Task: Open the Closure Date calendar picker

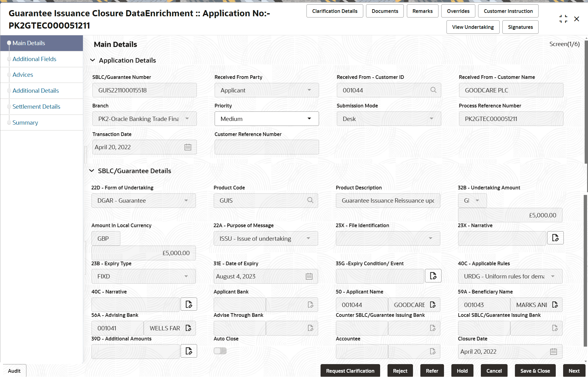Action: tap(553, 351)
